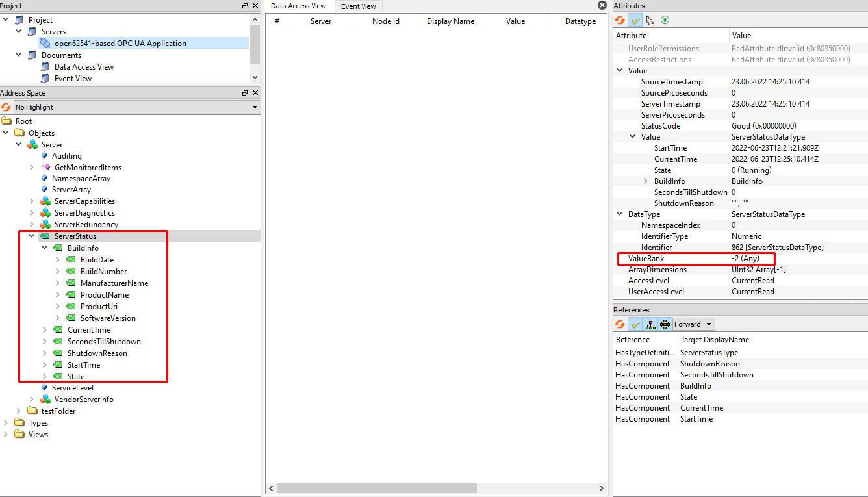This screenshot has height=497, width=868.
Task: Toggle automatic updates in the References panel
Action: (635, 324)
